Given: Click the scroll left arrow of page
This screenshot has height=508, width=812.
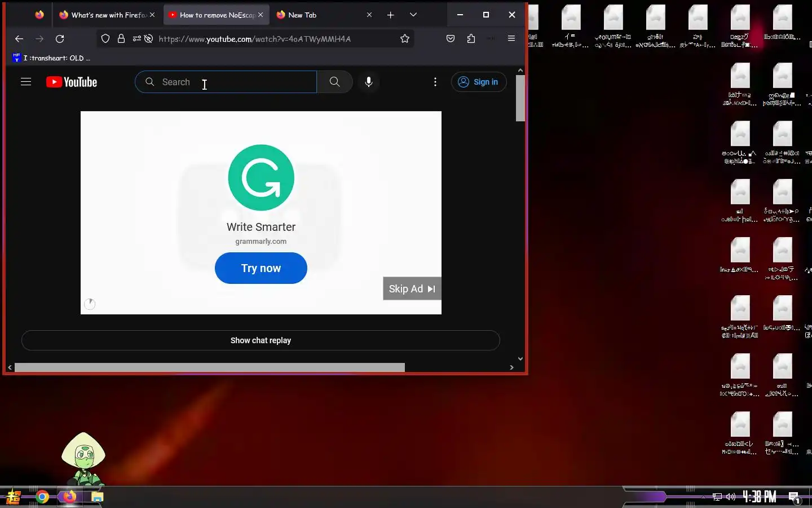Looking at the screenshot, I should coord(10,367).
